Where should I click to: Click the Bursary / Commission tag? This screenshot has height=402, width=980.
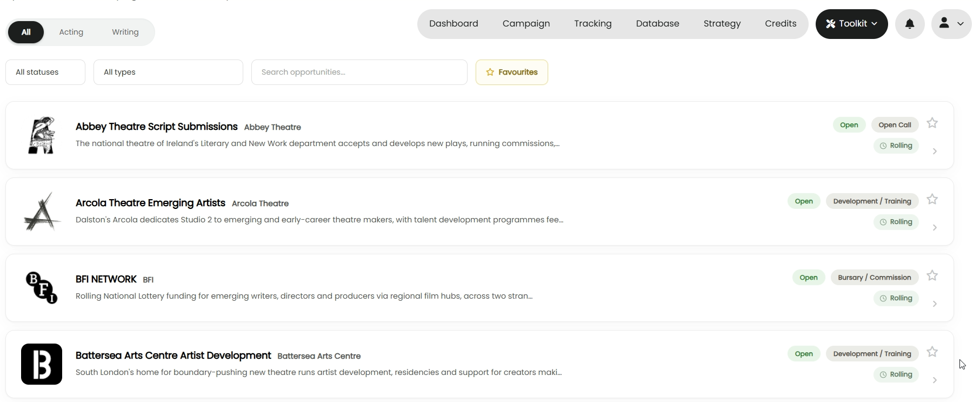click(x=875, y=278)
